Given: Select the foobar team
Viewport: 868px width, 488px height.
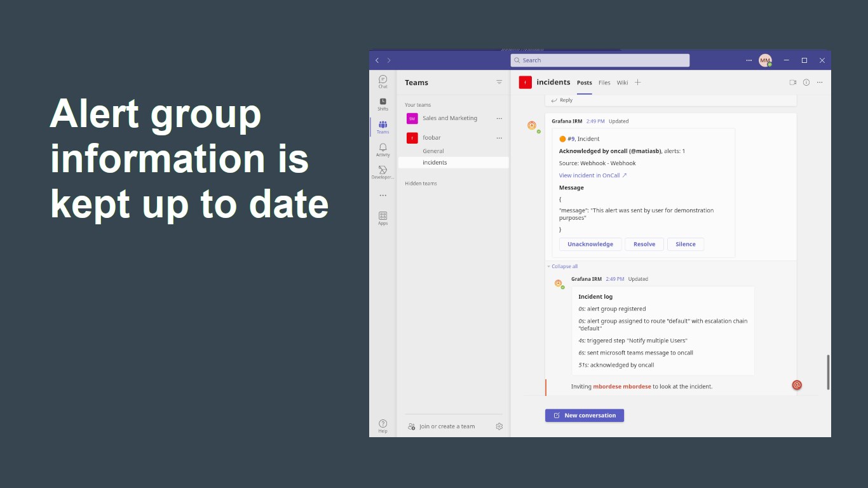Looking at the screenshot, I should click(431, 138).
